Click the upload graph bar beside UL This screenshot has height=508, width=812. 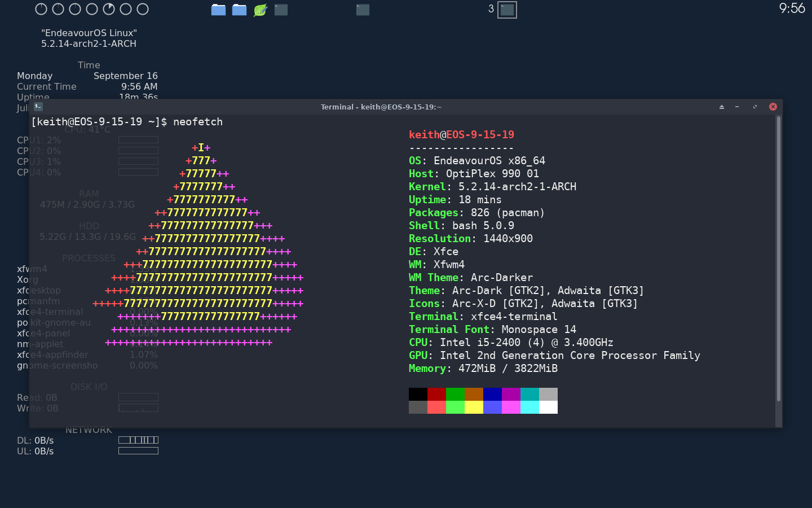click(x=138, y=450)
